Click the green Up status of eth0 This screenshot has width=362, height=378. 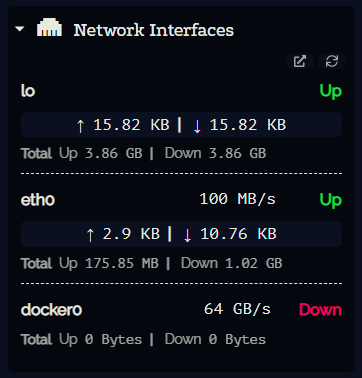[x=331, y=200]
